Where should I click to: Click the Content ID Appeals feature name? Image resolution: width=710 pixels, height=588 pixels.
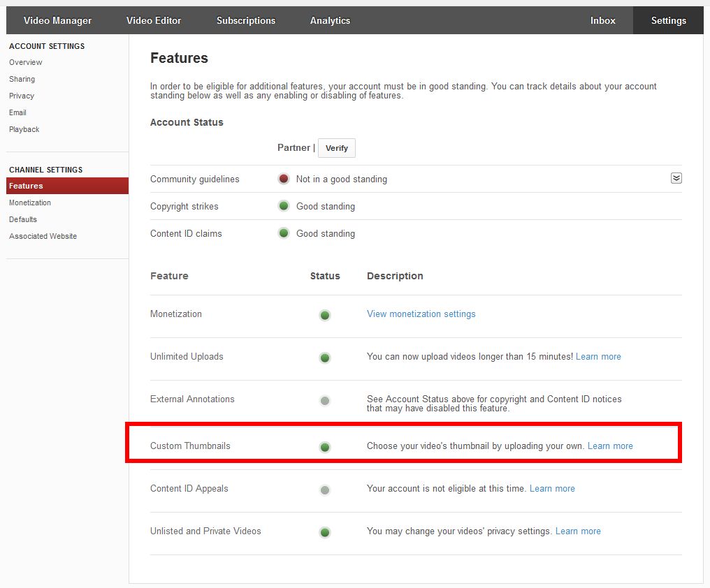tap(189, 488)
